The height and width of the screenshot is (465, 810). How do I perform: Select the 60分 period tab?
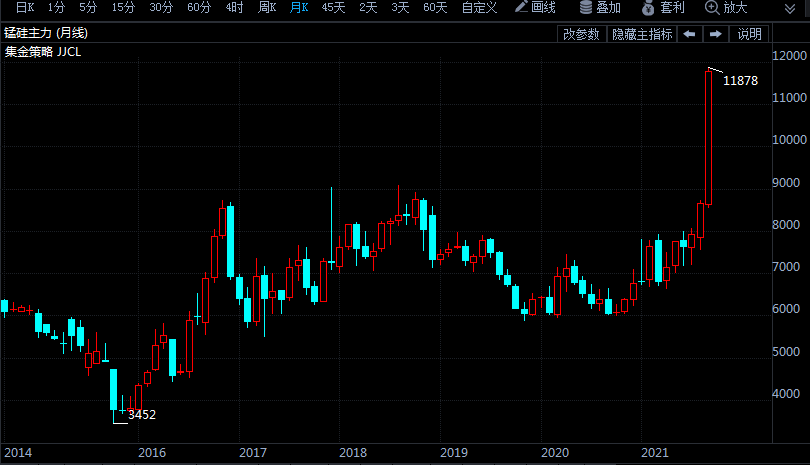pyautogui.click(x=199, y=7)
